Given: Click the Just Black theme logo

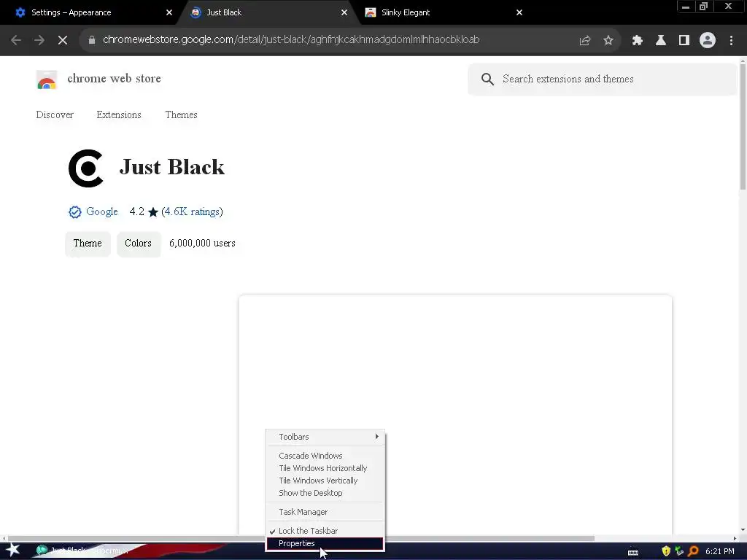Looking at the screenshot, I should [86, 168].
